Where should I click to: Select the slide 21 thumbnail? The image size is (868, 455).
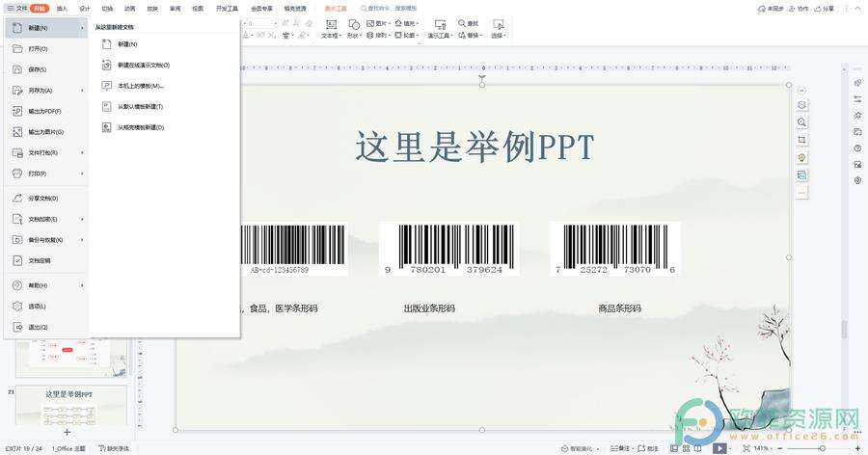(70, 406)
